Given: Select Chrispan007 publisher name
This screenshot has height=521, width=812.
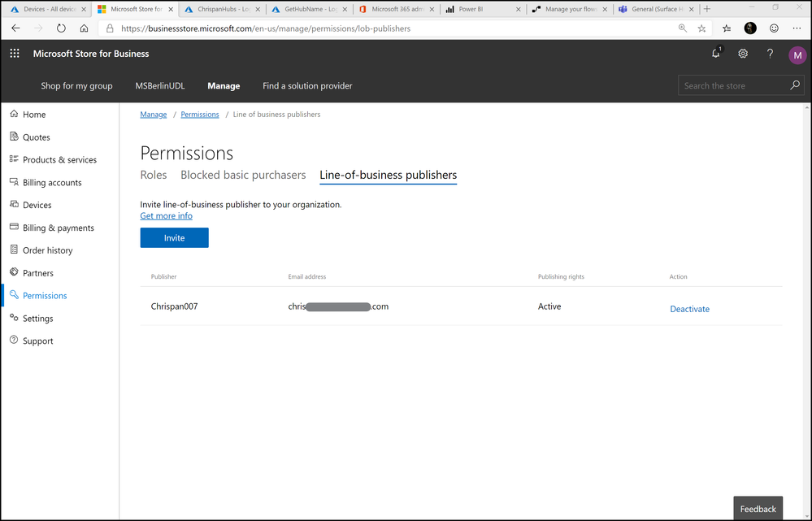Looking at the screenshot, I should [x=174, y=306].
